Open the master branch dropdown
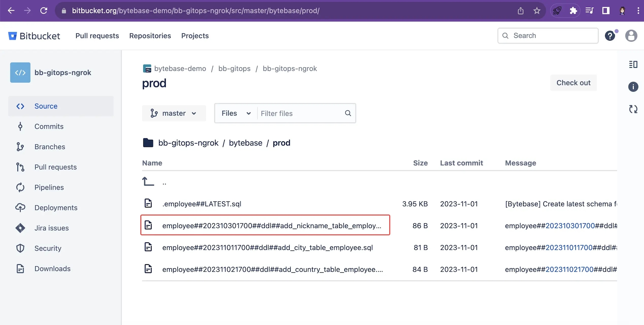 click(174, 113)
